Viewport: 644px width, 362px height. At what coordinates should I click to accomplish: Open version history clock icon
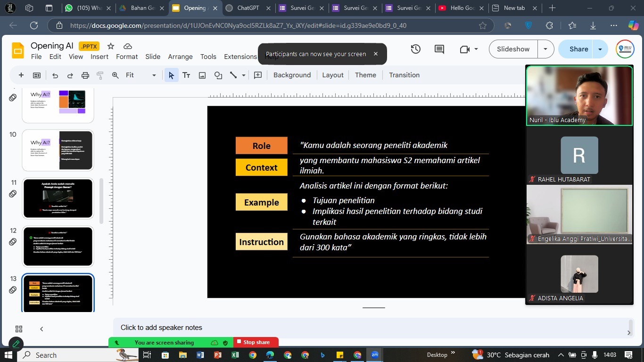[415, 49]
